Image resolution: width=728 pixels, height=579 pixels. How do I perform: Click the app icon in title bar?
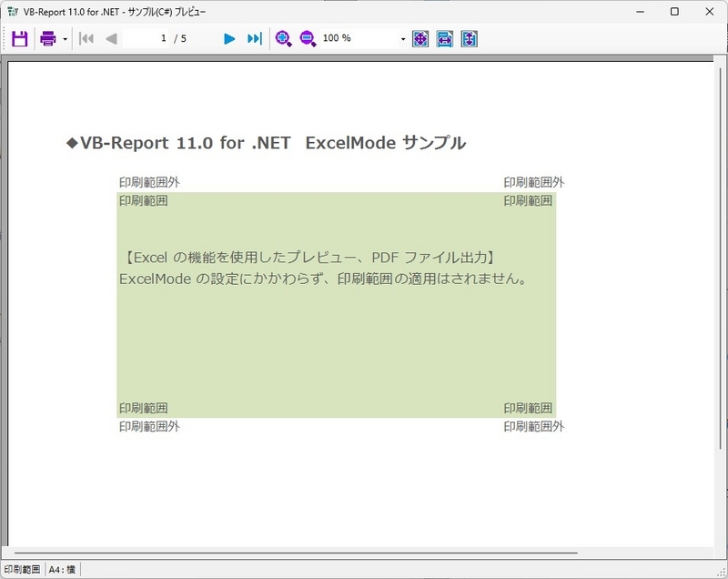click(x=13, y=12)
